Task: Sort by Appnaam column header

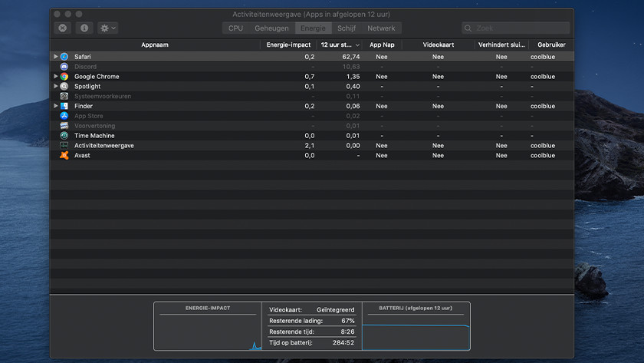Action: click(155, 45)
